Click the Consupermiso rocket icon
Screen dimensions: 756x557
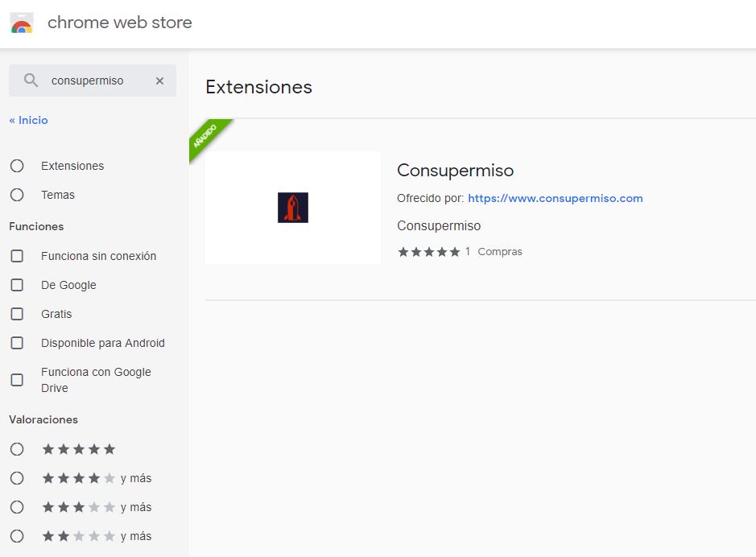[293, 208]
